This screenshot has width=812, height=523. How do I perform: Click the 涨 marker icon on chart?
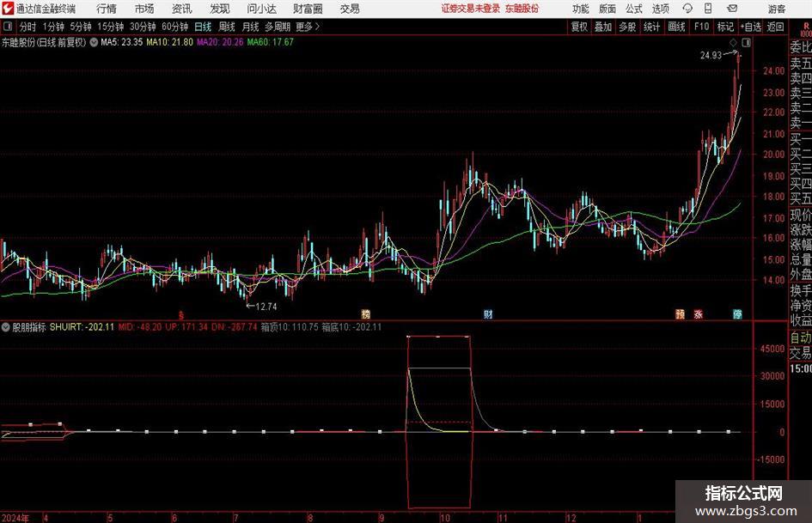(698, 314)
